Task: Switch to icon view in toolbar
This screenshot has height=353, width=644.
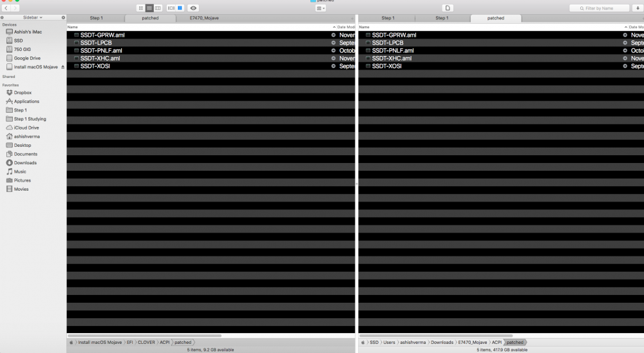Action: 141,8
